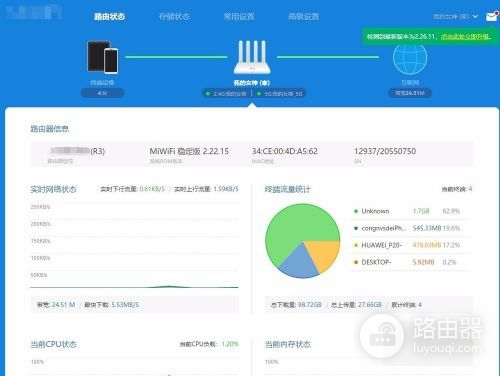Image resolution: width=500 pixels, height=376 pixels.
Task: Click the 5G Wi-Fi status indicator
Action: (x=280, y=94)
